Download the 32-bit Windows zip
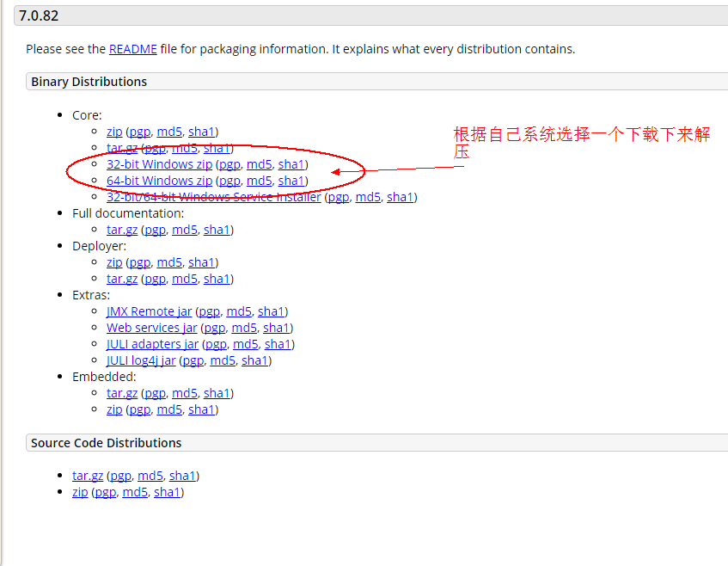 (159, 164)
